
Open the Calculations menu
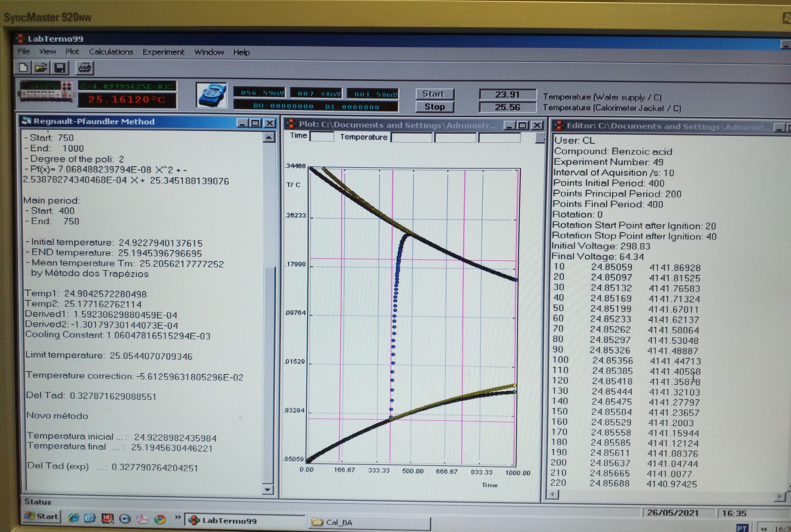pos(111,52)
